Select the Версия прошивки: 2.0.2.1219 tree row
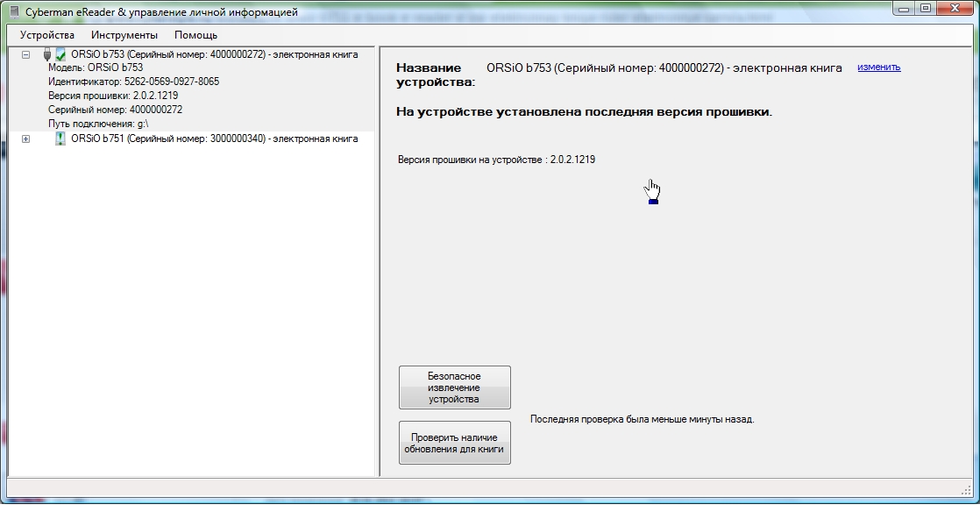The width and height of the screenshot is (980, 526). coord(113,96)
